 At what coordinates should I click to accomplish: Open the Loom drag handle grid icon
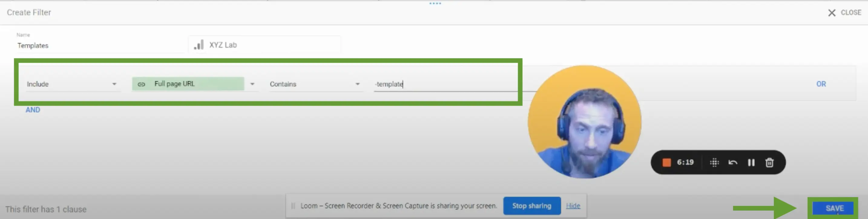tap(714, 162)
